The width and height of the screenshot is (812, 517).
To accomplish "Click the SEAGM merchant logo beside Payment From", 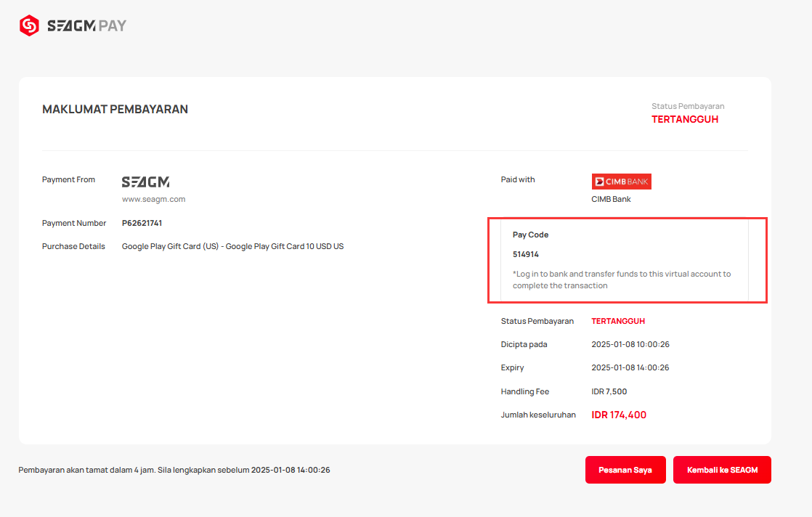I will [x=145, y=182].
